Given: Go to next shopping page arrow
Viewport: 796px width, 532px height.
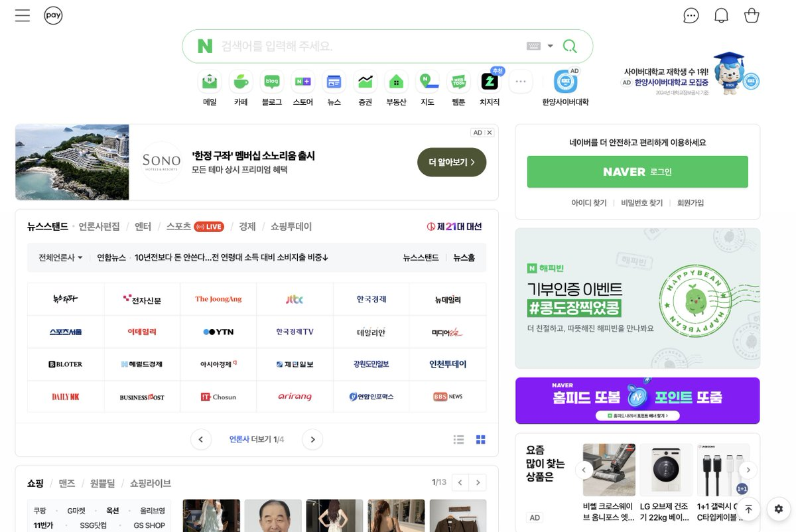Looking at the screenshot, I should point(478,482).
